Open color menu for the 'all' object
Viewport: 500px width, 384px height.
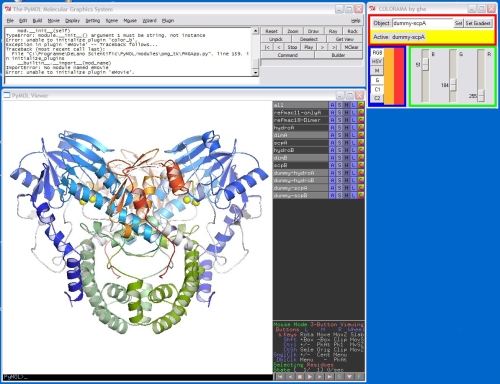click(361, 105)
